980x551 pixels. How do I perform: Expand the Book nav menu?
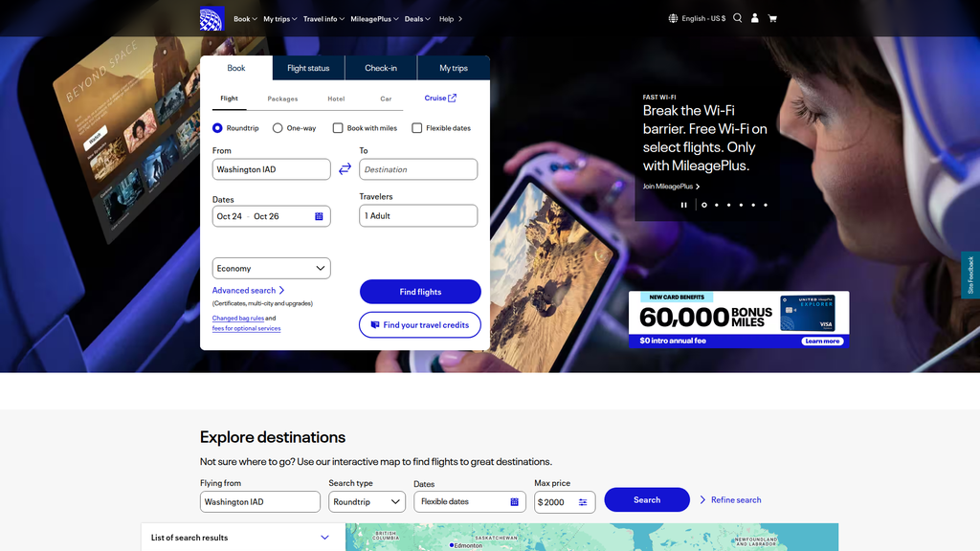click(x=246, y=19)
